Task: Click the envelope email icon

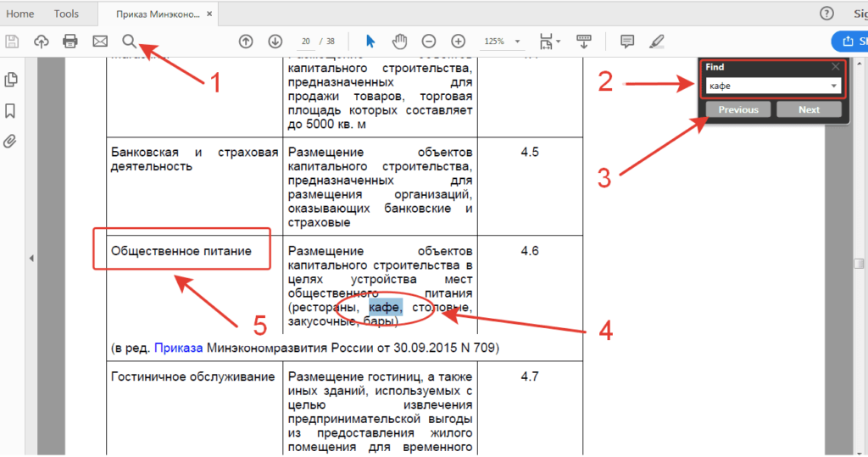Action: 100,41
